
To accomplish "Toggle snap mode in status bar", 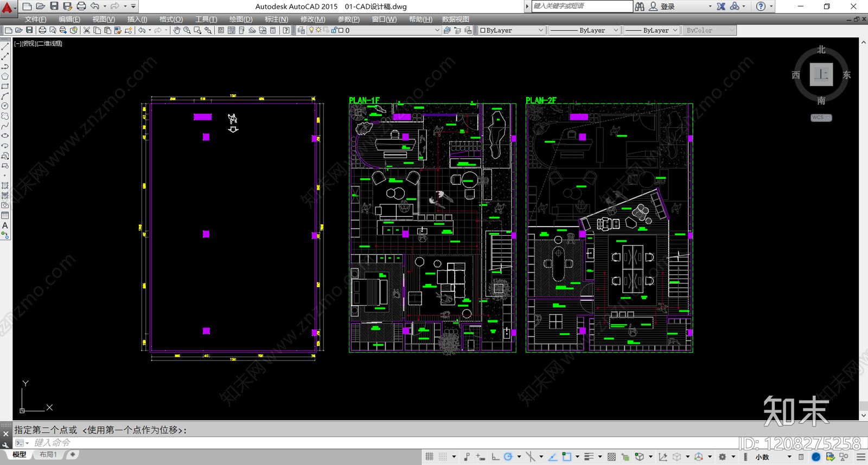I will click(443, 457).
